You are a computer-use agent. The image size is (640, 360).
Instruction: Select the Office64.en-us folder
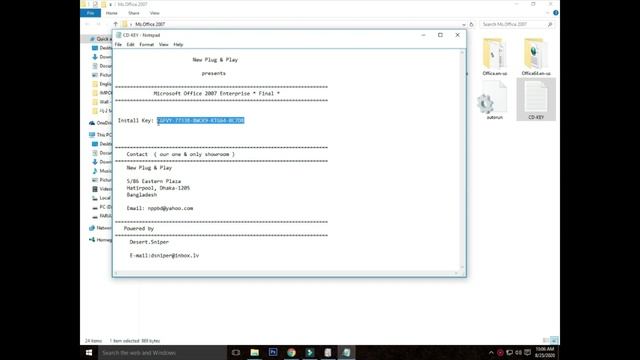(x=536, y=57)
